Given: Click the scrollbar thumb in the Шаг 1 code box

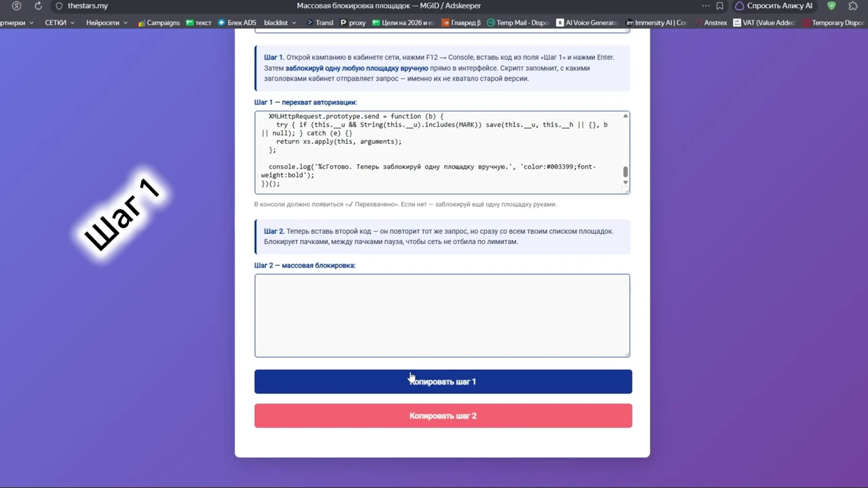Looking at the screenshot, I should [x=625, y=172].
